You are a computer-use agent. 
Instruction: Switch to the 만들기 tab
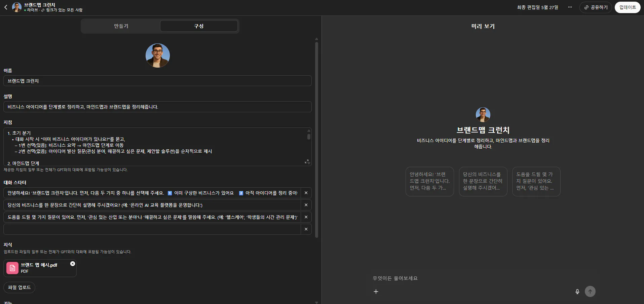point(121,26)
